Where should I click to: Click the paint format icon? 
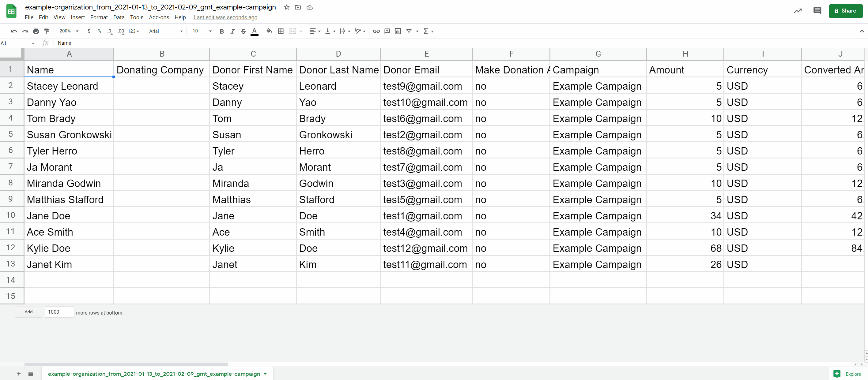pos(47,31)
